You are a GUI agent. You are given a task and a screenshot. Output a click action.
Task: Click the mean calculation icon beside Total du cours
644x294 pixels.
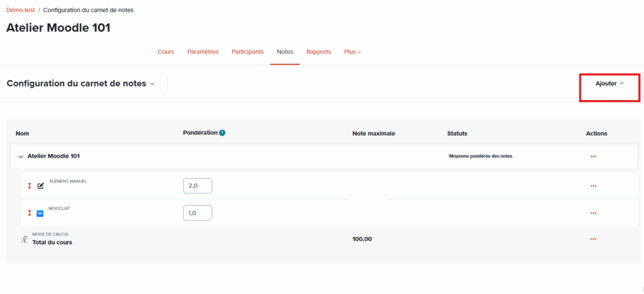[24, 239]
